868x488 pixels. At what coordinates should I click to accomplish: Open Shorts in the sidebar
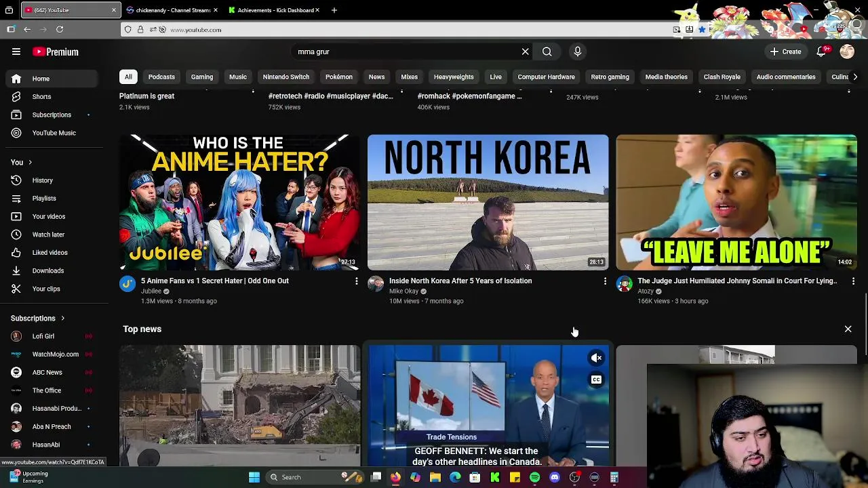click(x=51, y=97)
